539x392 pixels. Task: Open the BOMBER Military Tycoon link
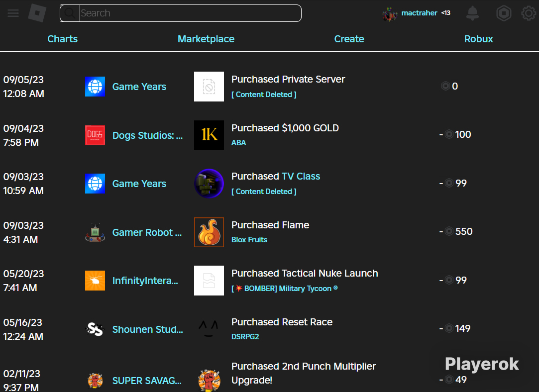click(x=285, y=288)
